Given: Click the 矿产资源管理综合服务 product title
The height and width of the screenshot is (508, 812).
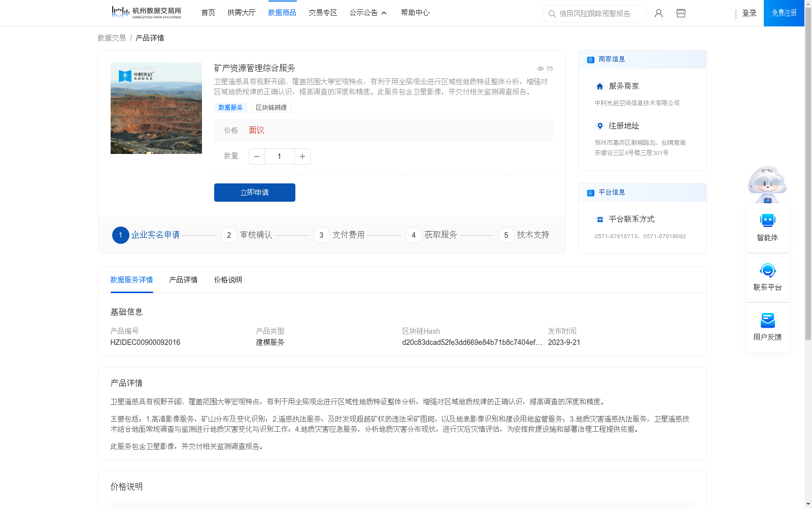Looking at the screenshot, I should tap(254, 68).
